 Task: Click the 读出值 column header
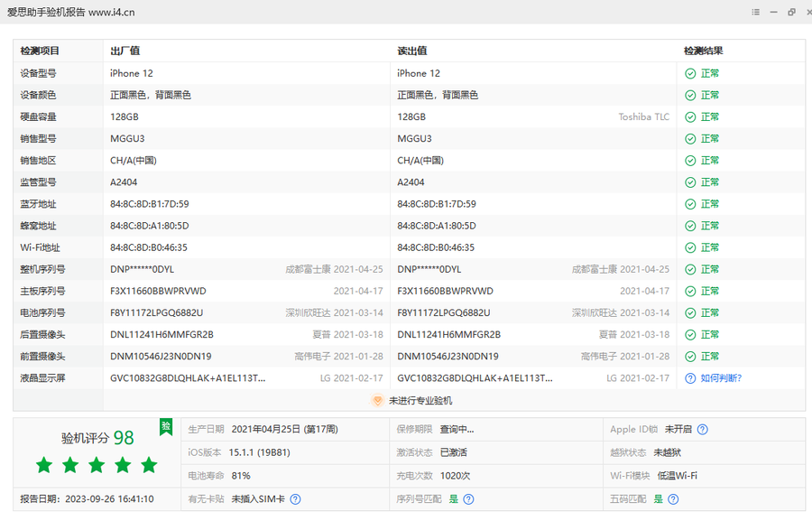412,51
